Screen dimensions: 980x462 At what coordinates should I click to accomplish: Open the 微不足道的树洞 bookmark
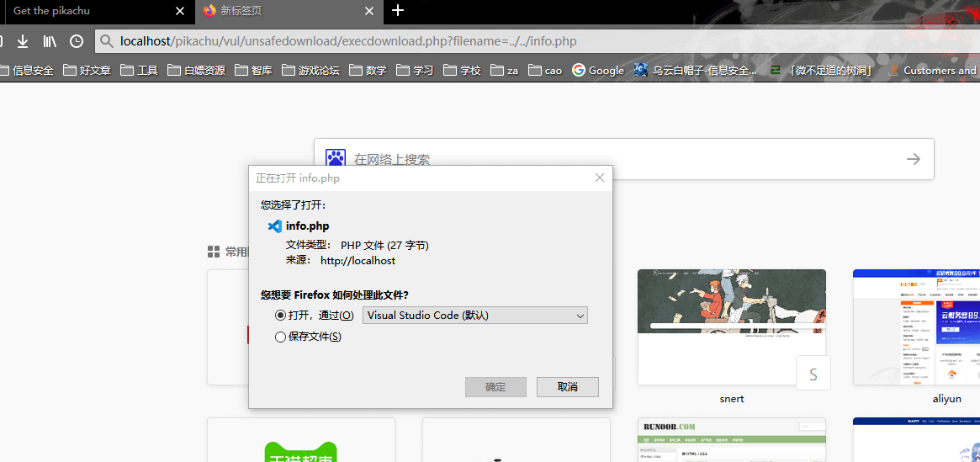pyautogui.click(x=822, y=70)
